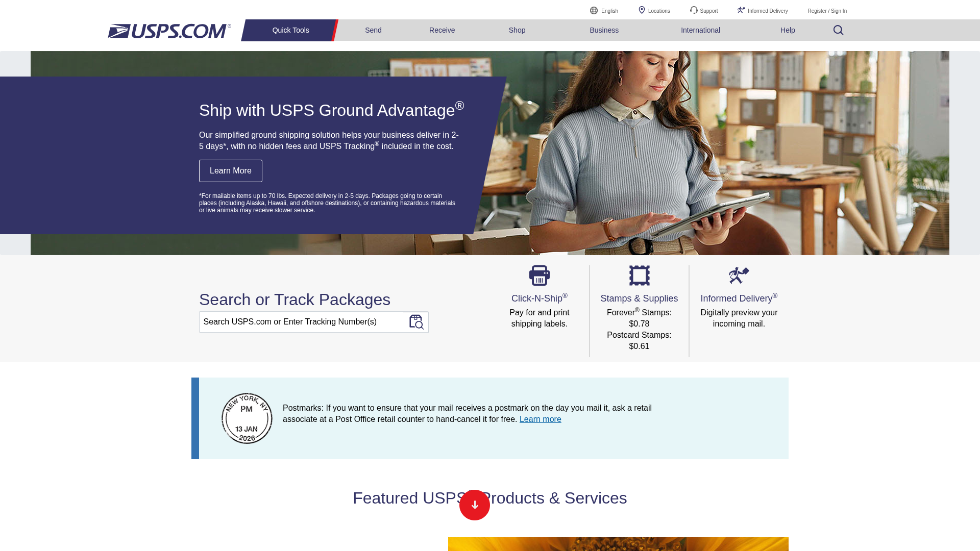
Task: Switch to the Business tab
Action: (604, 30)
